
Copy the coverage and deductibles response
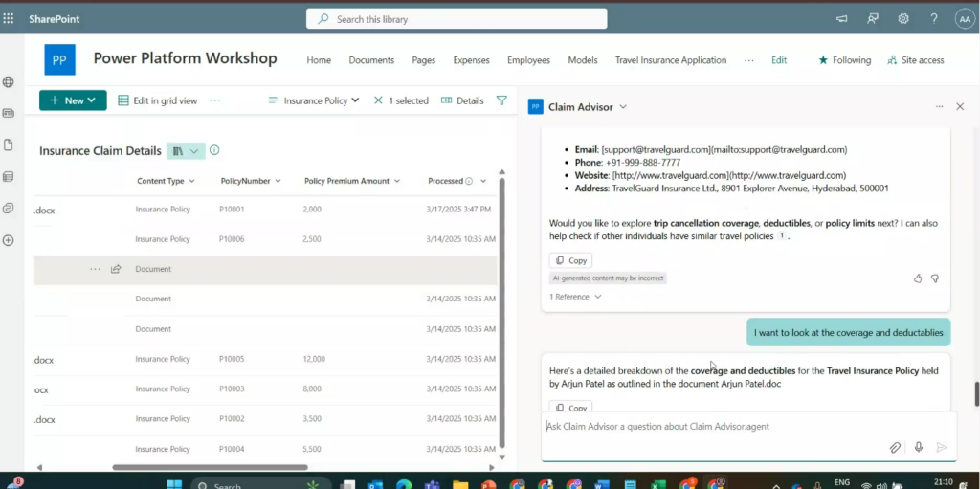coord(570,407)
